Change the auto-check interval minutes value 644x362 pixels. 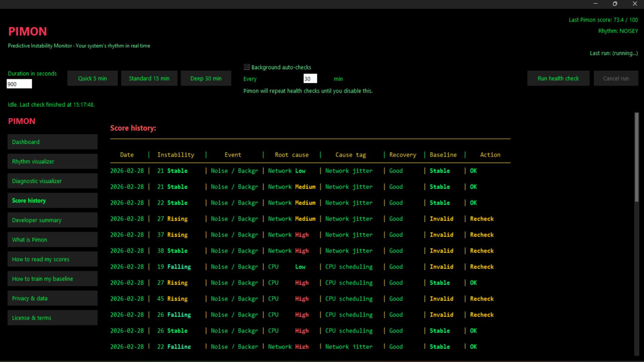coord(310,78)
